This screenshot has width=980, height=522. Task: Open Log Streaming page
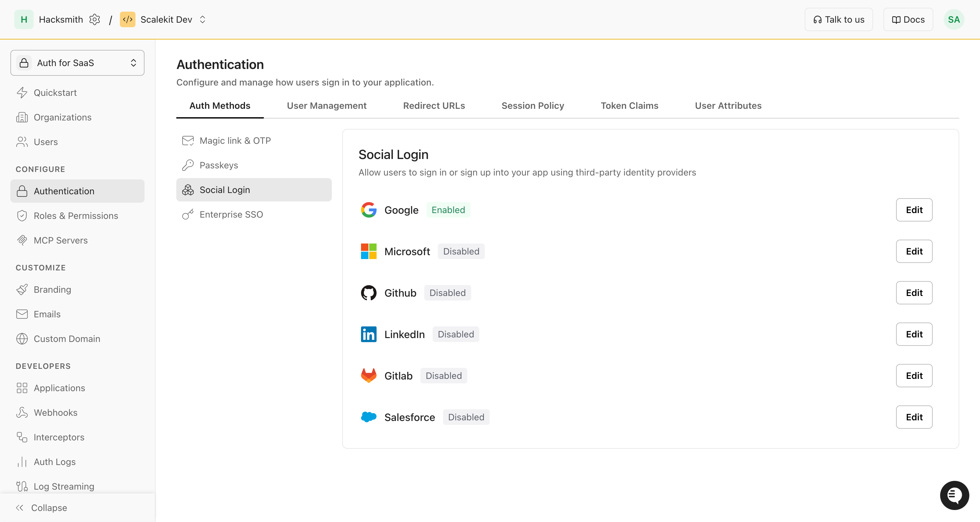click(77, 486)
